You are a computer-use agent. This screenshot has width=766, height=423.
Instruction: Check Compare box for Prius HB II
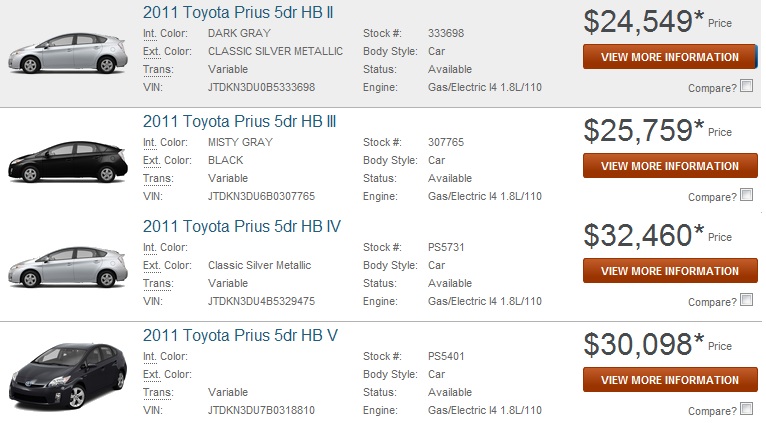coord(747,87)
